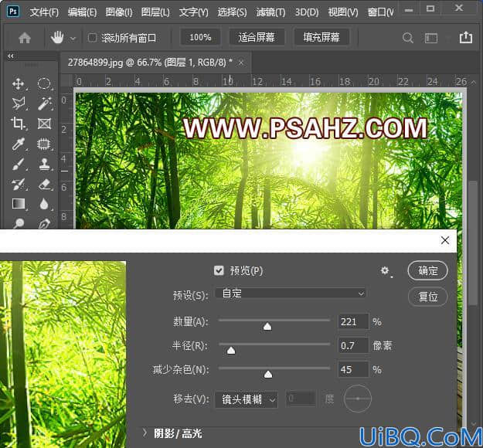Open the 文字(Y) menu
This screenshot has height=448, width=483.
[194, 12]
